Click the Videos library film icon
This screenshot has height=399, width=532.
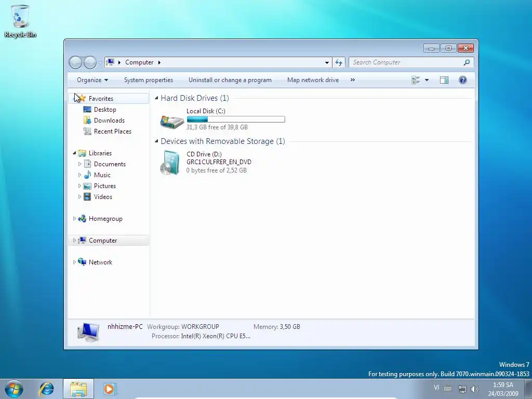[x=87, y=197]
